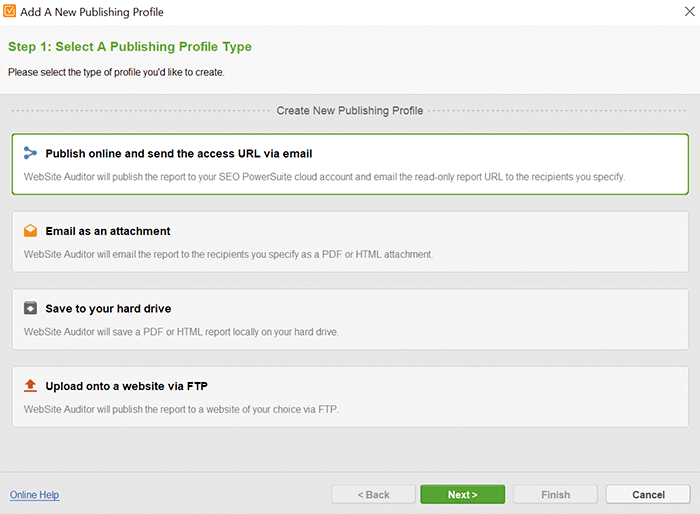Click the Cancel button
Viewport: 700px width, 514px height.
(x=648, y=494)
